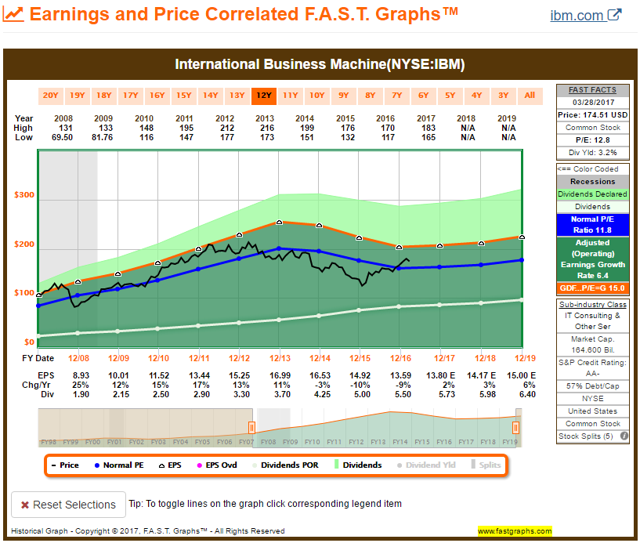This screenshot has width=640, height=543.
Task: Click the EPS triangle marker at 12/16
Action: (x=399, y=247)
